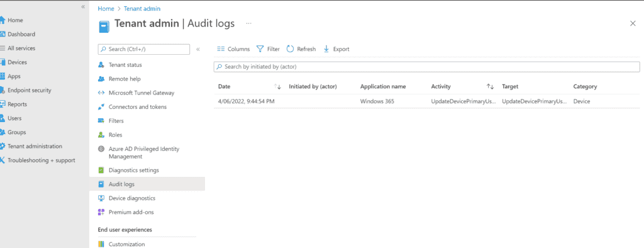Select Device diagnostics menu item

(x=132, y=198)
